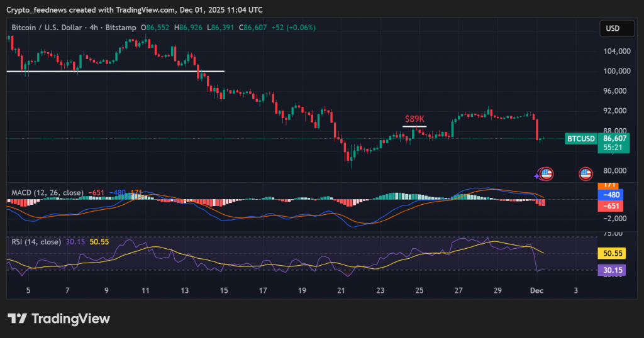The image size is (644, 338).
Task: Click date 29 on the time axis
Action: [497, 291]
